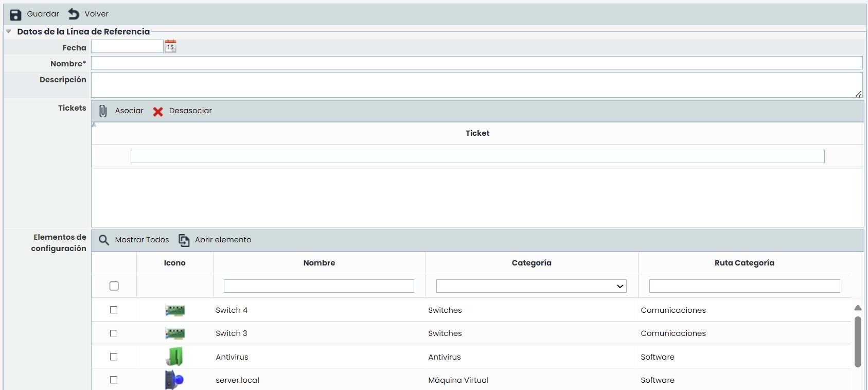Click the Descripción text area
Viewport: 868px width, 390px height.
[x=476, y=85]
